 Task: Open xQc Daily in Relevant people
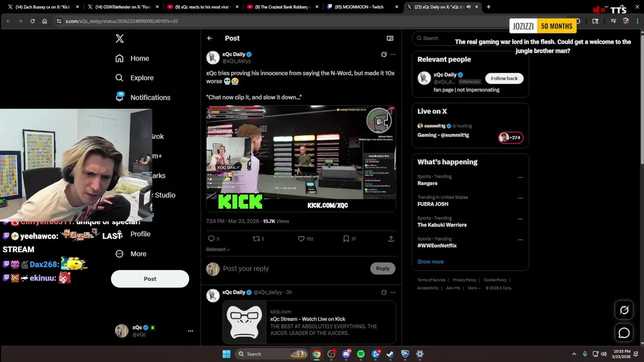tap(445, 75)
